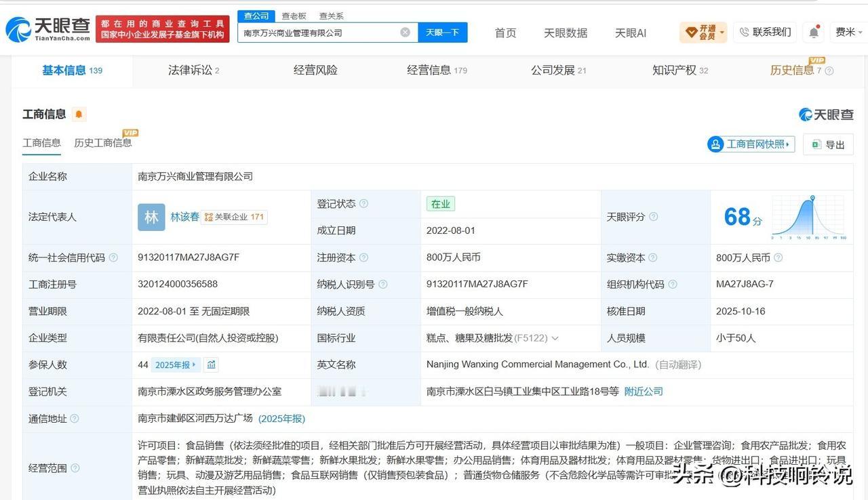
Task: Open insured-count trend chart icon
Action: tap(211, 365)
